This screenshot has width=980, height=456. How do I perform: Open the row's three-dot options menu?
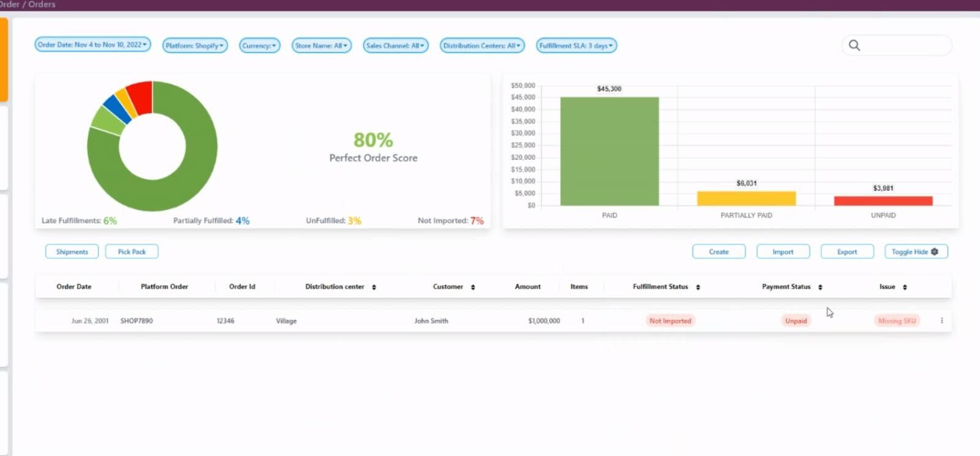[x=941, y=321]
